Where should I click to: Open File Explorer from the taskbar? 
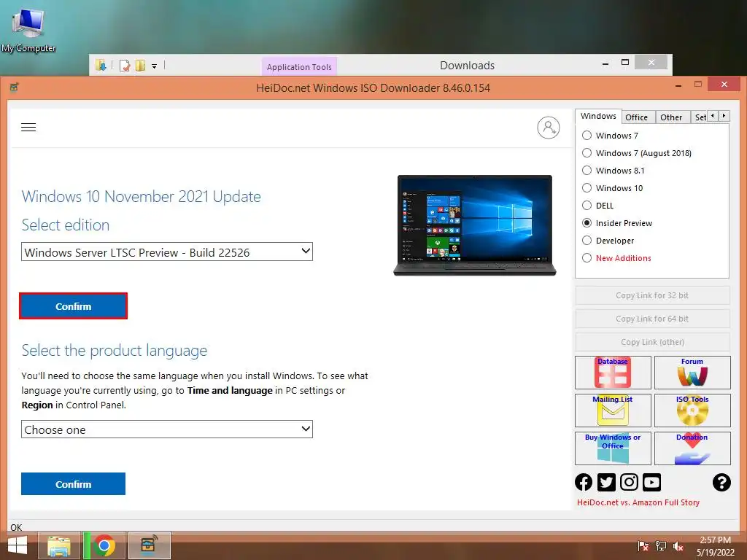pos(59,545)
